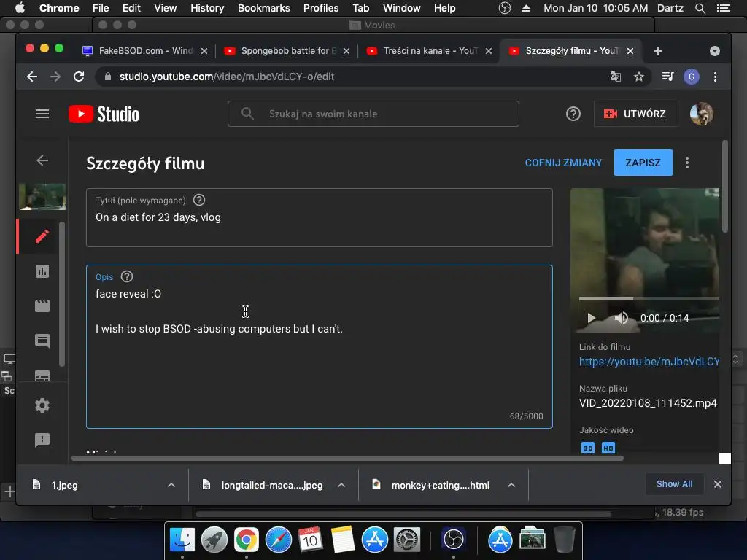Open Finder from the Dock
Image resolution: width=747 pixels, height=560 pixels.
(182, 540)
